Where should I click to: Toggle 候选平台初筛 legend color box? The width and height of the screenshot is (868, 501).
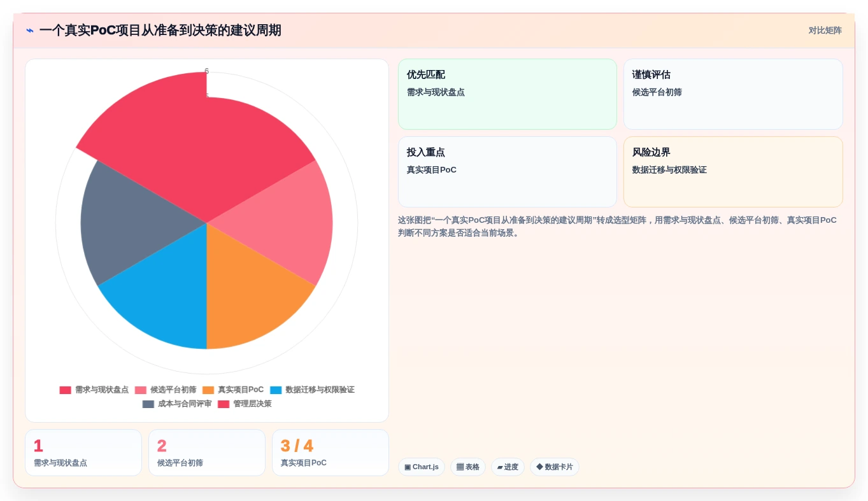(141, 390)
